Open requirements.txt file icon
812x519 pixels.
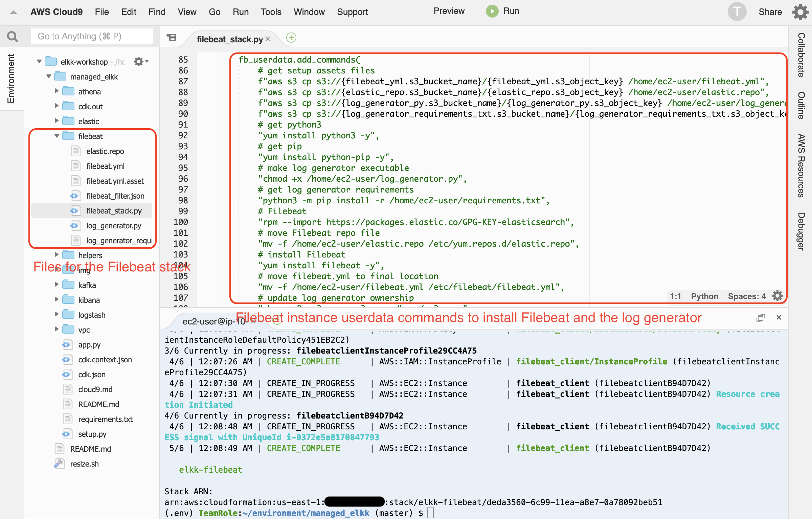pos(68,419)
